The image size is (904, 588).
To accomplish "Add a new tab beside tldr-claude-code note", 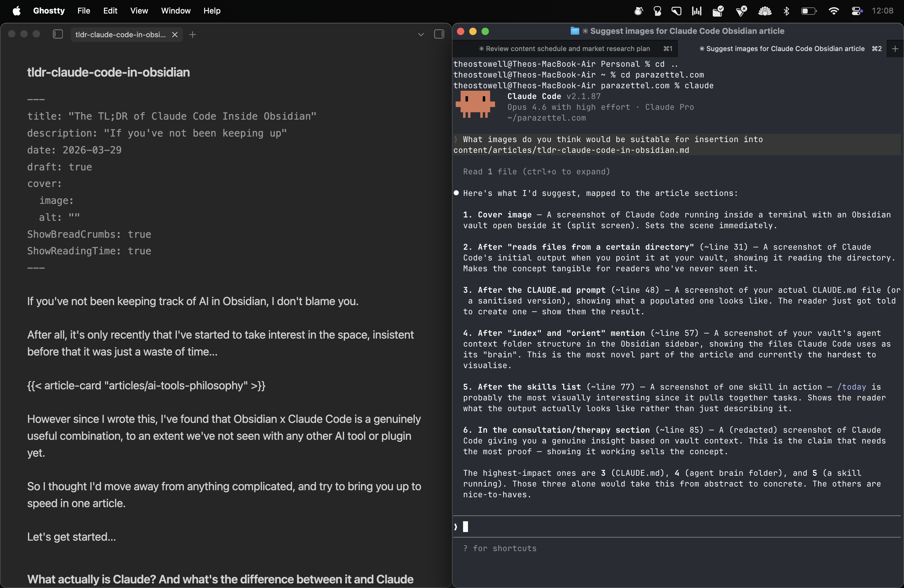I will tap(192, 34).
